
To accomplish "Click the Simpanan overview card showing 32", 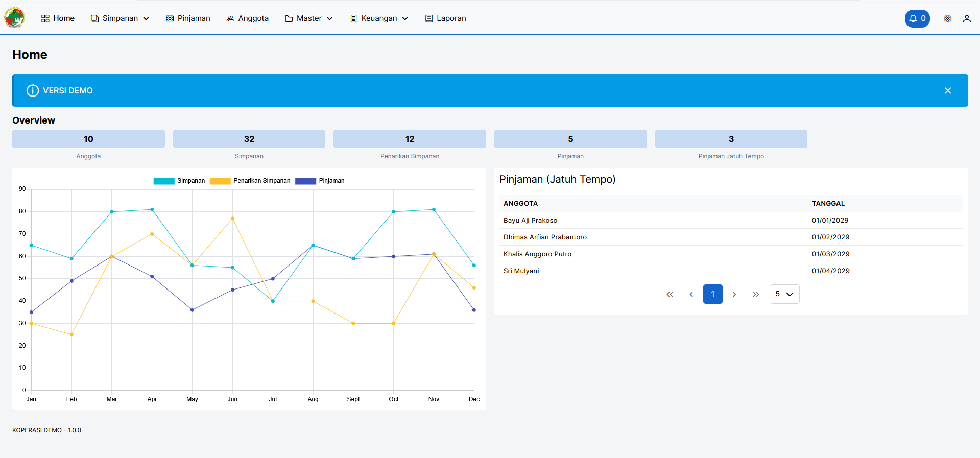I will [x=249, y=139].
